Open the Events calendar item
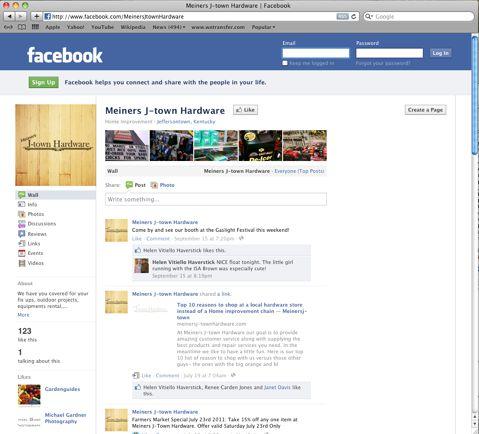 (x=31, y=253)
